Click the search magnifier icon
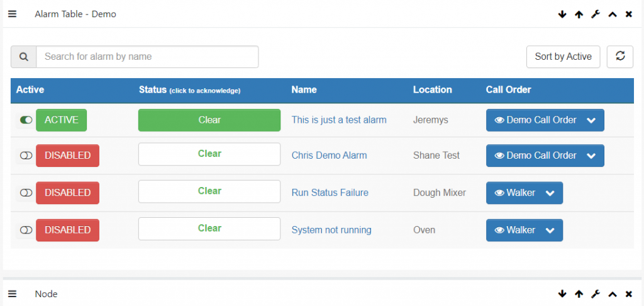Viewport: 644px width, 306px height. [x=24, y=56]
